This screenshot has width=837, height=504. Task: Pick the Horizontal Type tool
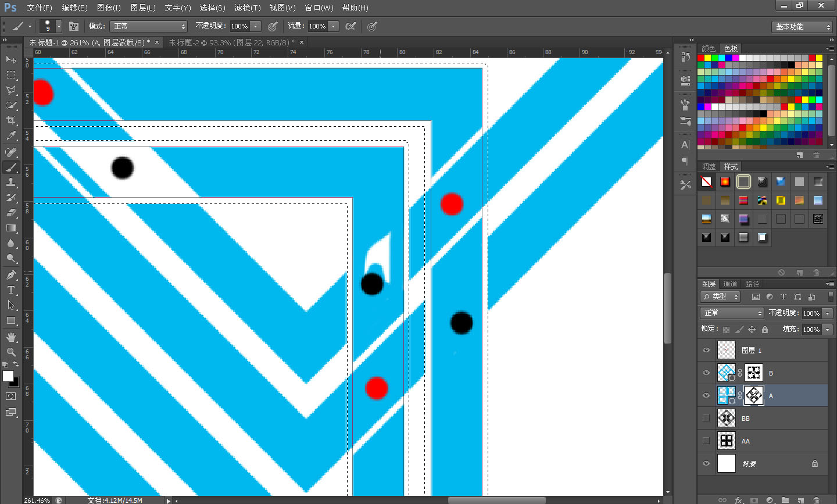pyautogui.click(x=11, y=290)
